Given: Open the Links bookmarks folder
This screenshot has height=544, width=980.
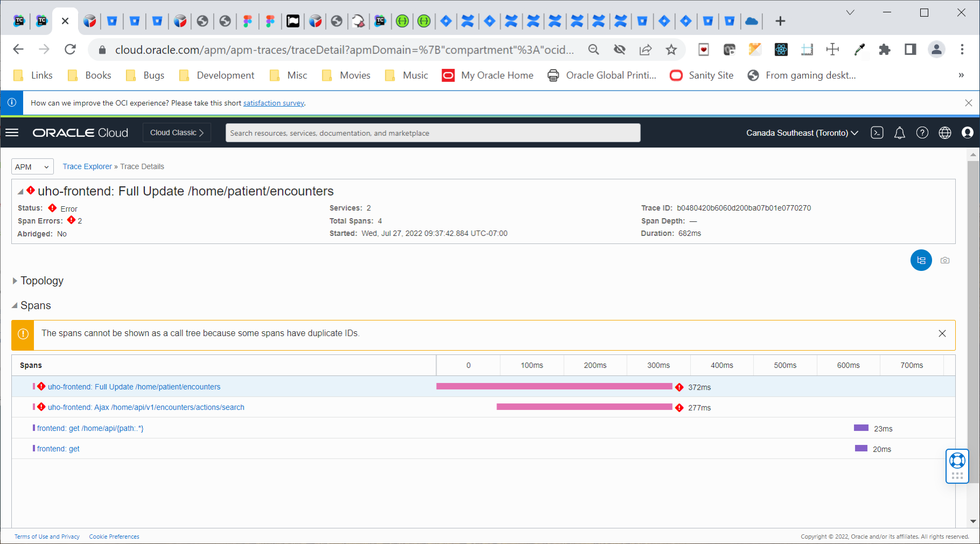Looking at the screenshot, I should pos(33,75).
